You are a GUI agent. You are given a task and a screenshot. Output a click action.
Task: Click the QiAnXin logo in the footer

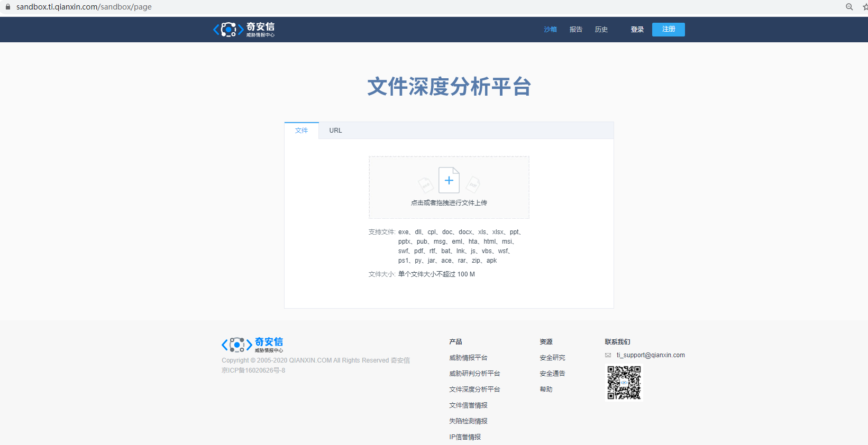point(252,345)
